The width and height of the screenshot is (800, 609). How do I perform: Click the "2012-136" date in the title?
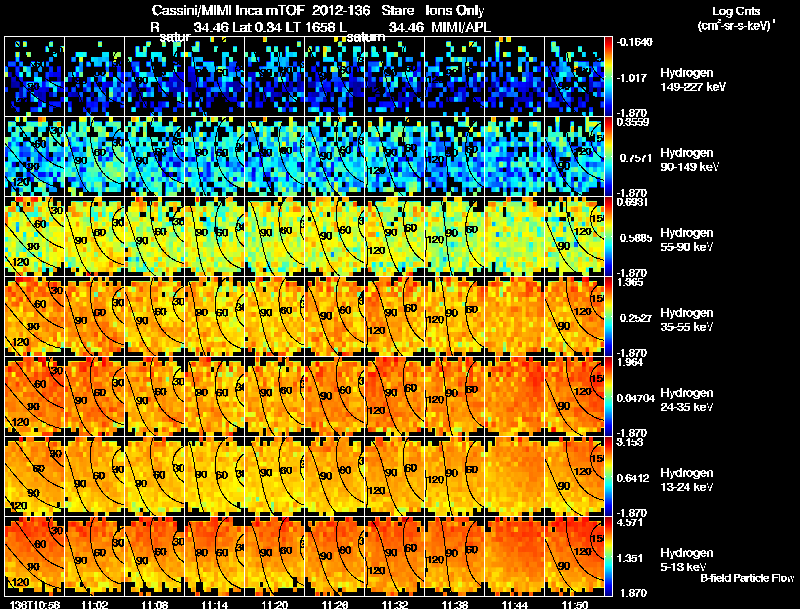pyautogui.click(x=340, y=11)
